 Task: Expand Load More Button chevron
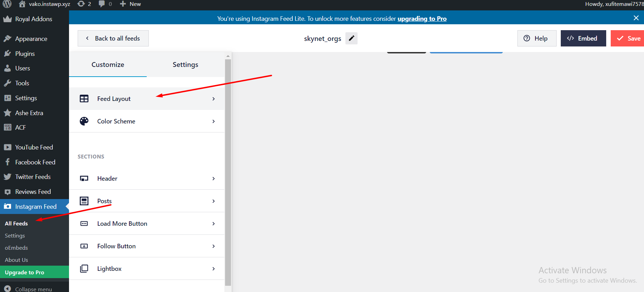pos(213,223)
